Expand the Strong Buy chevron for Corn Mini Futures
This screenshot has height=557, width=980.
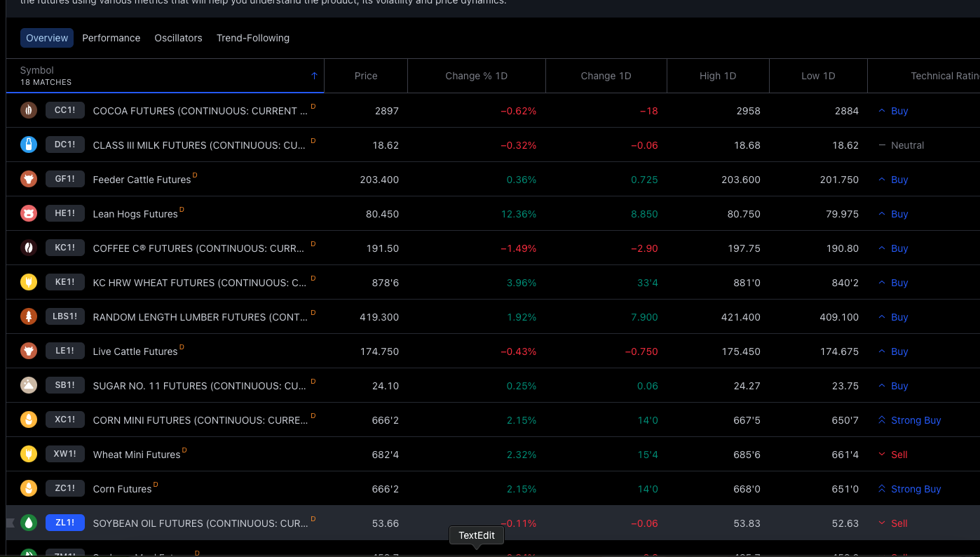[881, 420]
